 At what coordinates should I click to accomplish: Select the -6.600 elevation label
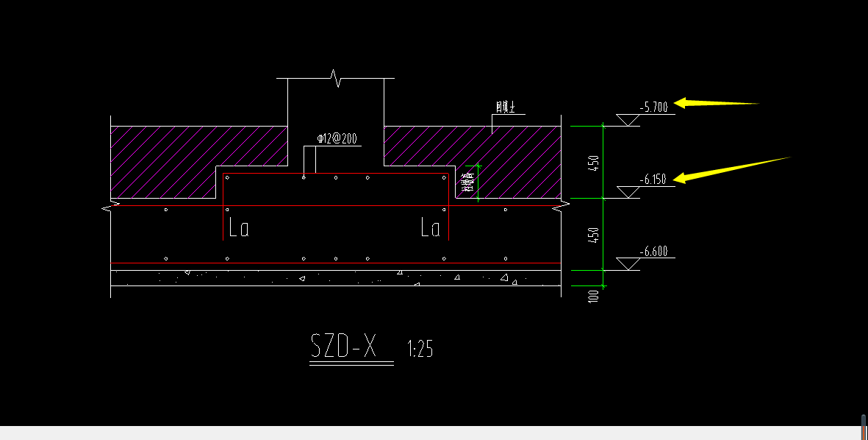(654, 252)
